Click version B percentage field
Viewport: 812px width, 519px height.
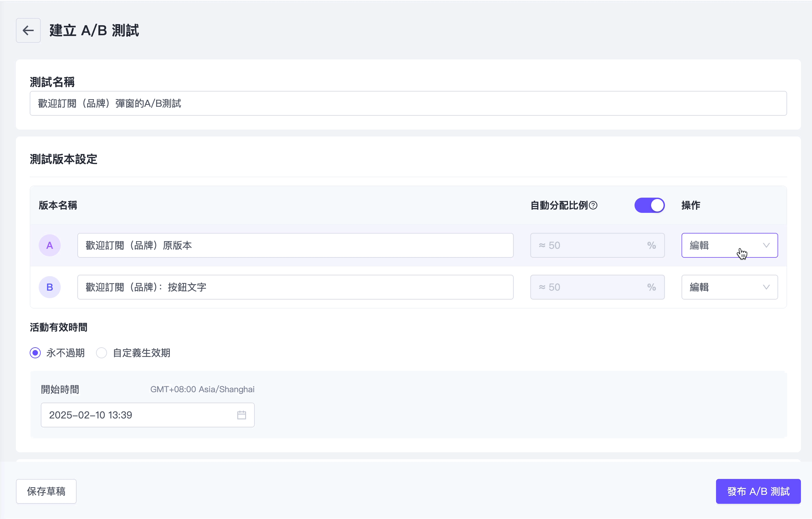597,287
